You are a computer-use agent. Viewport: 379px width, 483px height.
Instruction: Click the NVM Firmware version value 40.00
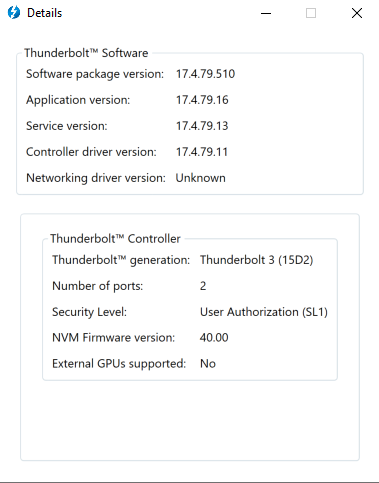214,337
